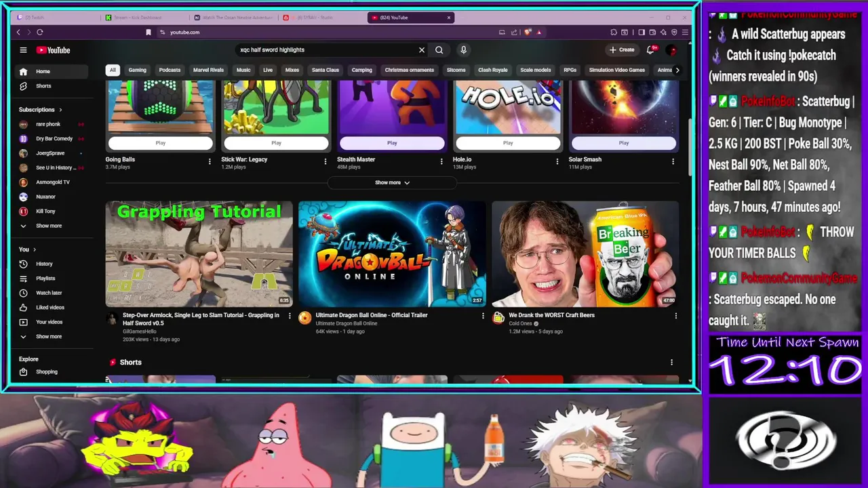Select the Music filter chip

tap(243, 70)
